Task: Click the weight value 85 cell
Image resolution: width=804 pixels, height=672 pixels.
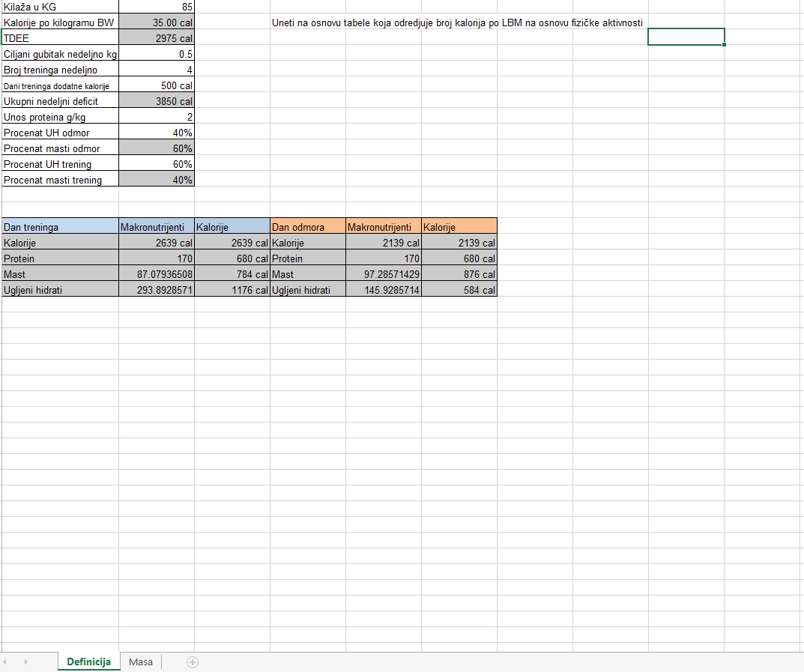Action: point(157,7)
